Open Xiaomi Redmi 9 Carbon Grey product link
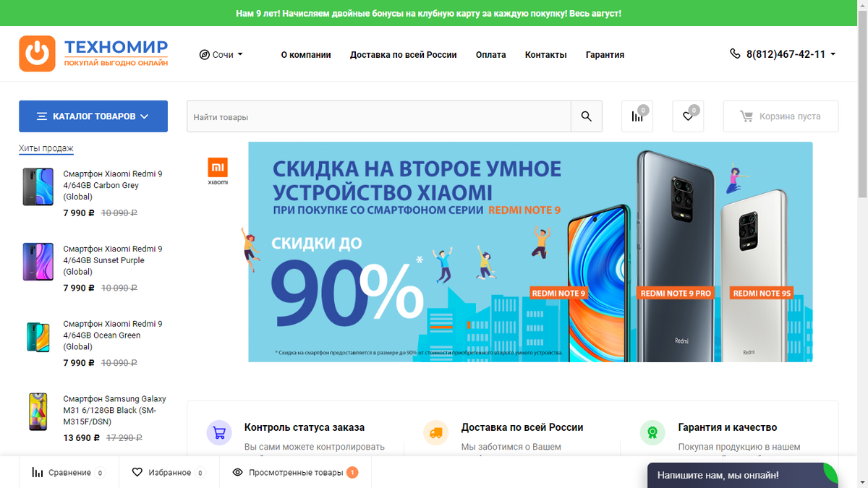 [113, 185]
